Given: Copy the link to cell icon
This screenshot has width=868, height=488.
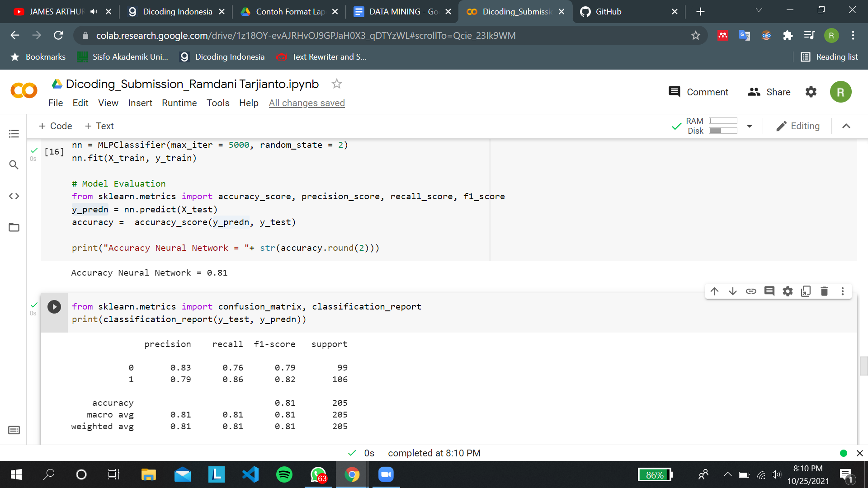Looking at the screenshot, I should (x=751, y=291).
